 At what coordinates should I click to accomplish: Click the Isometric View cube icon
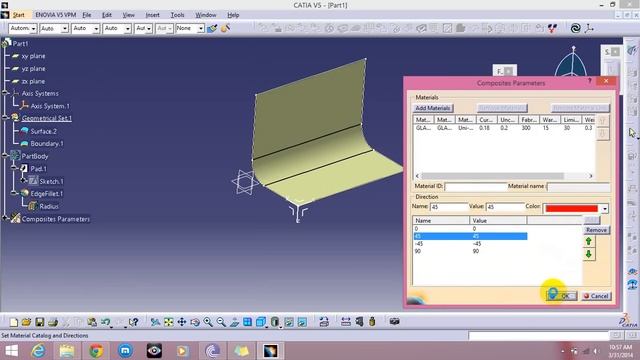[x=261, y=322]
